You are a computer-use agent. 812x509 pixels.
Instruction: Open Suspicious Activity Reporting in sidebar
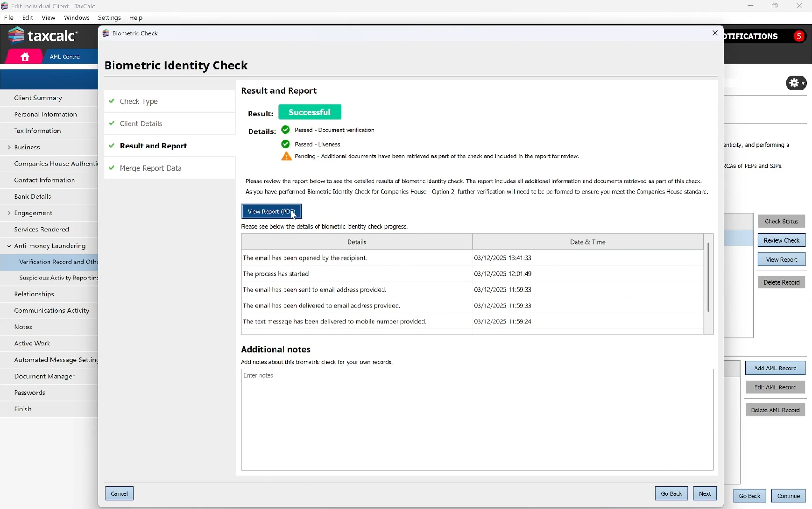pyautogui.click(x=49, y=278)
